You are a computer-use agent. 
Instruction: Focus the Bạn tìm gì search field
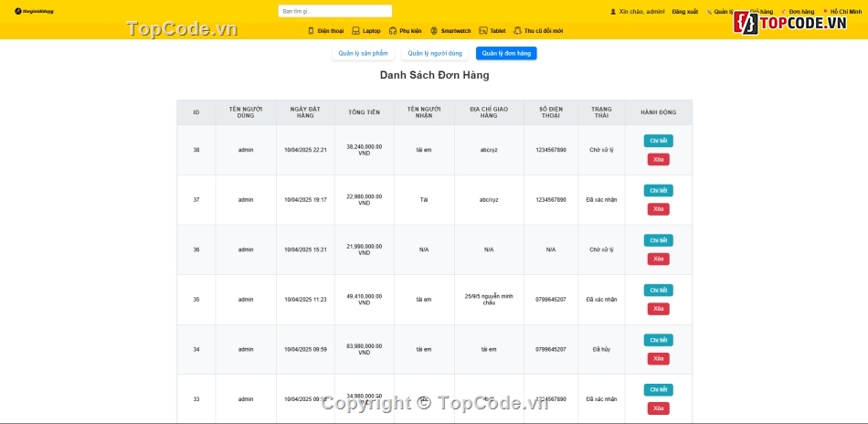point(335,11)
